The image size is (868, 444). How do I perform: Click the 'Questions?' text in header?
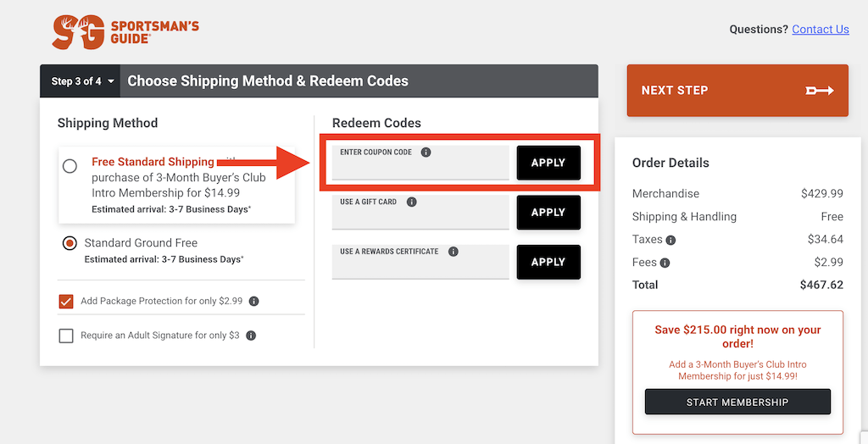click(759, 30)
